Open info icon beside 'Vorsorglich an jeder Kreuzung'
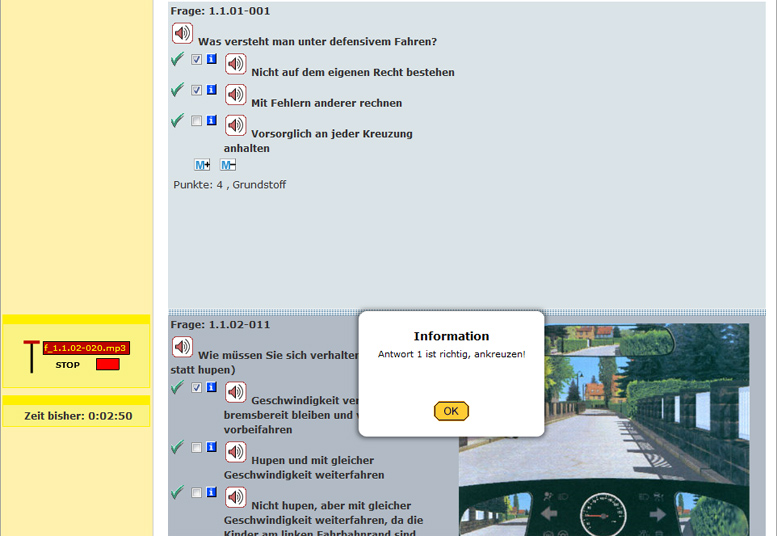777x536 pixels. click(x=211, y=121)
